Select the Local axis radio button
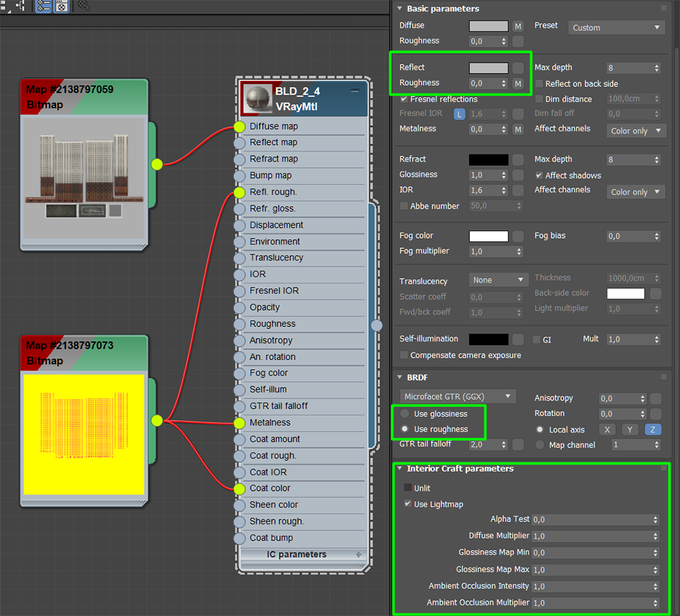Image resolution: width=680 pixels, height=616 pixels. pyautogui.click(x=540, y=430)
